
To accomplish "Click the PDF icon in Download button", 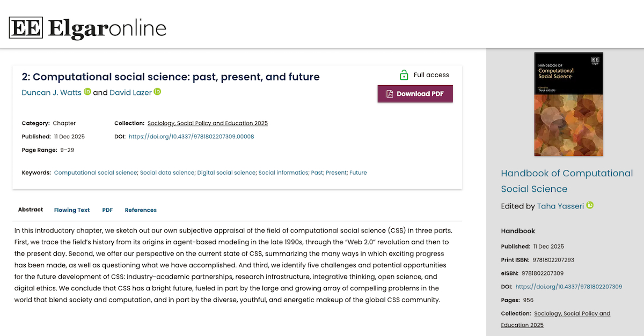I will [x=390, y=94].
